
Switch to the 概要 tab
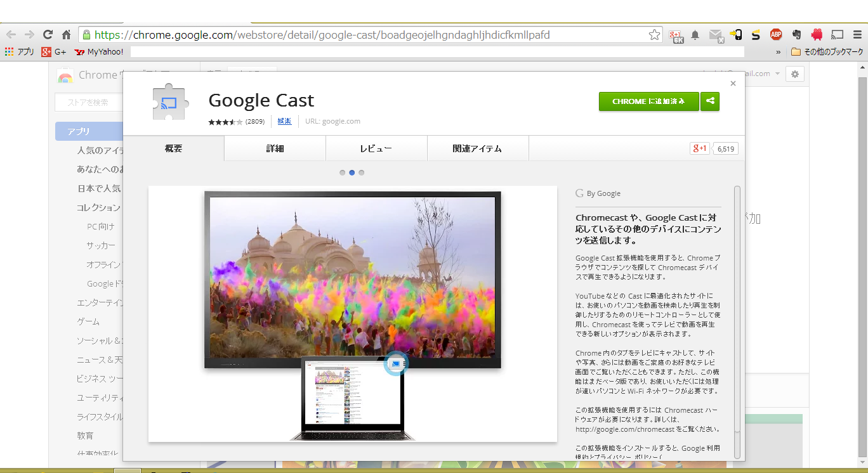173,148
